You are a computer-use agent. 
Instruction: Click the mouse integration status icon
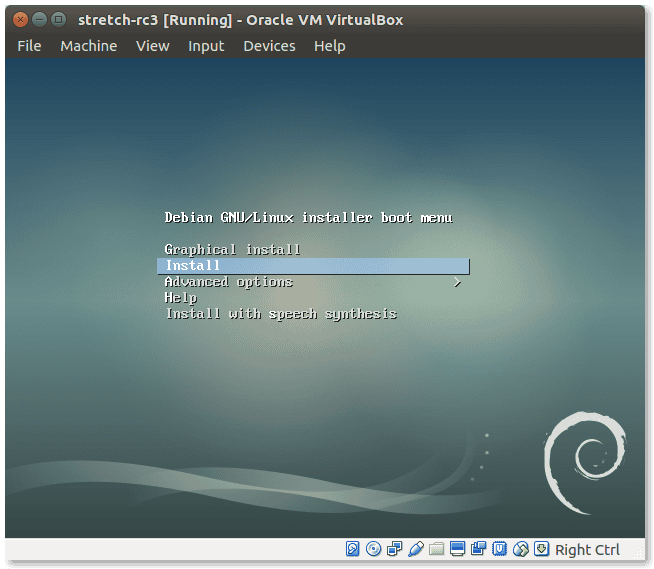click(x=521, y=549)
